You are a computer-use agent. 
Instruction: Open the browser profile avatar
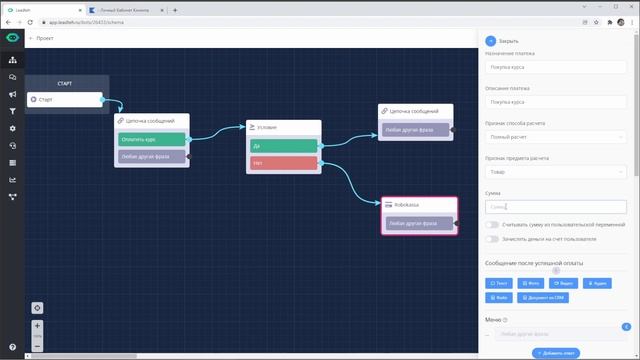[x=621, y=22]
